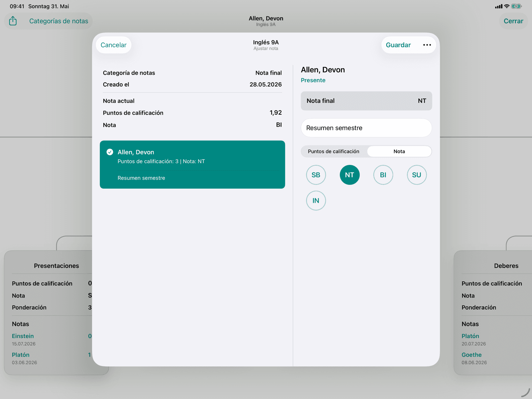This screenshot has height=399, width=532.
Task: Select grade NT circle
Action: 349,175
